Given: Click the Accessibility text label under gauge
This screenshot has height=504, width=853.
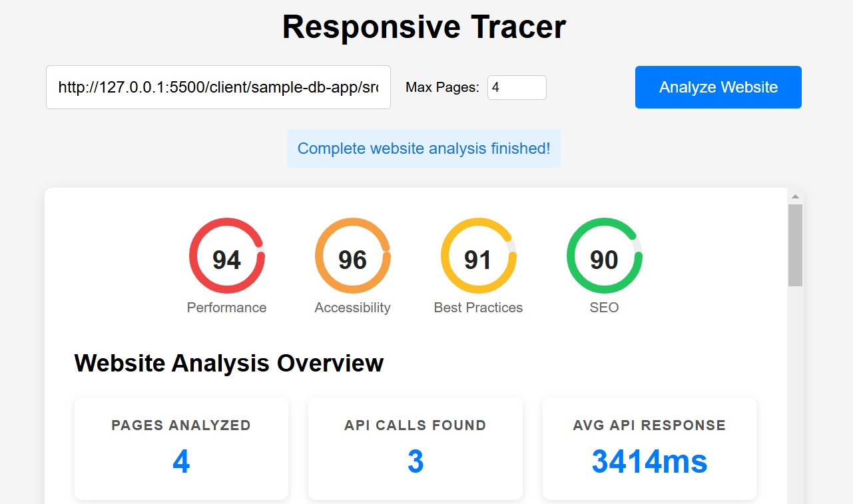Looking at the screenshot, I should 352,308.
